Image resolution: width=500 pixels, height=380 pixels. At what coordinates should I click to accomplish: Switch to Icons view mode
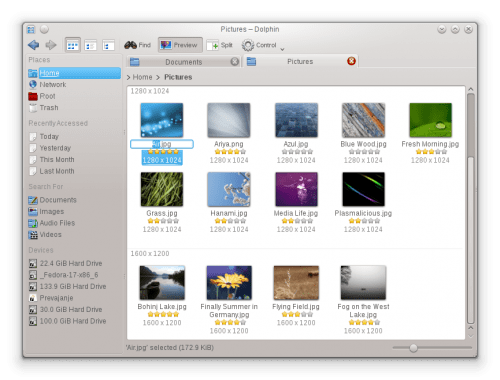pyautogui.click(x=73, y=45)
